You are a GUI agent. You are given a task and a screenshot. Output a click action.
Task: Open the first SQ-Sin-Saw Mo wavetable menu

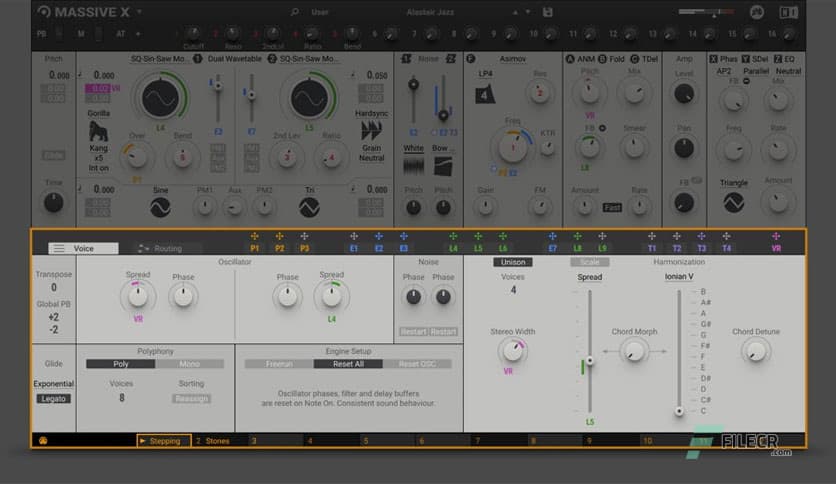pyautogui.click(x=159, y=59)
